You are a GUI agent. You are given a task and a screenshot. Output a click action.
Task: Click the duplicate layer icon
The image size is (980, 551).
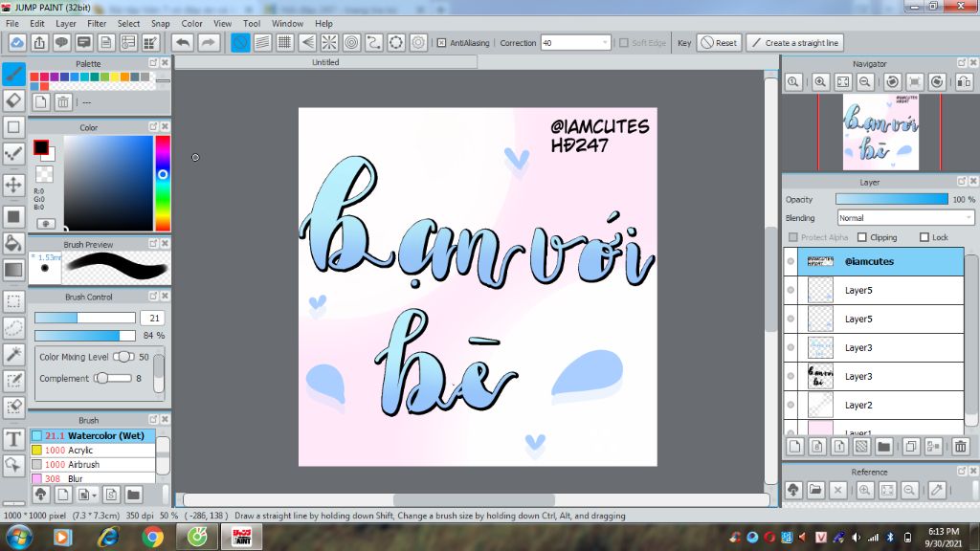point(911,446)
